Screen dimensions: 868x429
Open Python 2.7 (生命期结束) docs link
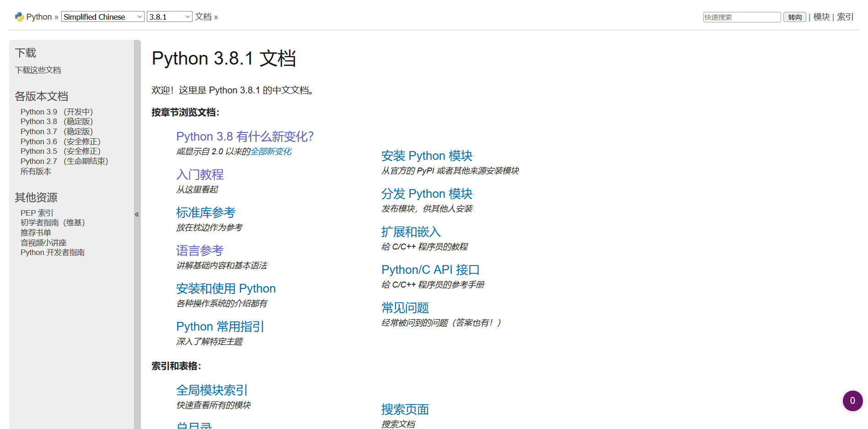(x=64, y=161)
